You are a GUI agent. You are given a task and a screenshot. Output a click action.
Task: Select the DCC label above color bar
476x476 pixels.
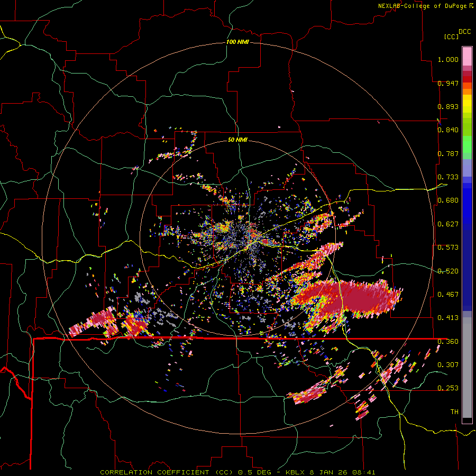click(464, 32)
